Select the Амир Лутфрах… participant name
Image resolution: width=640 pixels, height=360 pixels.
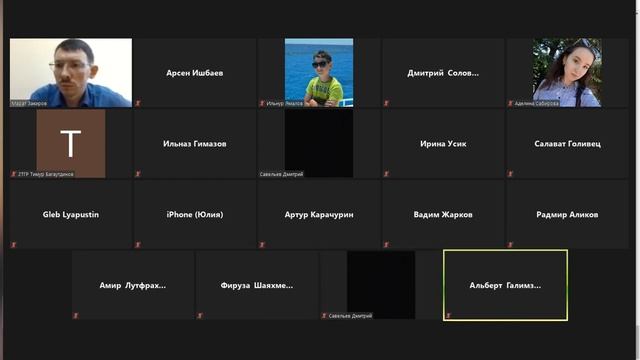coord(133,285)
